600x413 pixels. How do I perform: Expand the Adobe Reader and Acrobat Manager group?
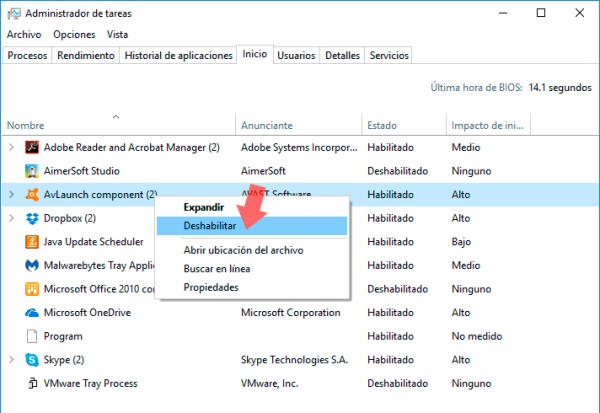(11, 147)
